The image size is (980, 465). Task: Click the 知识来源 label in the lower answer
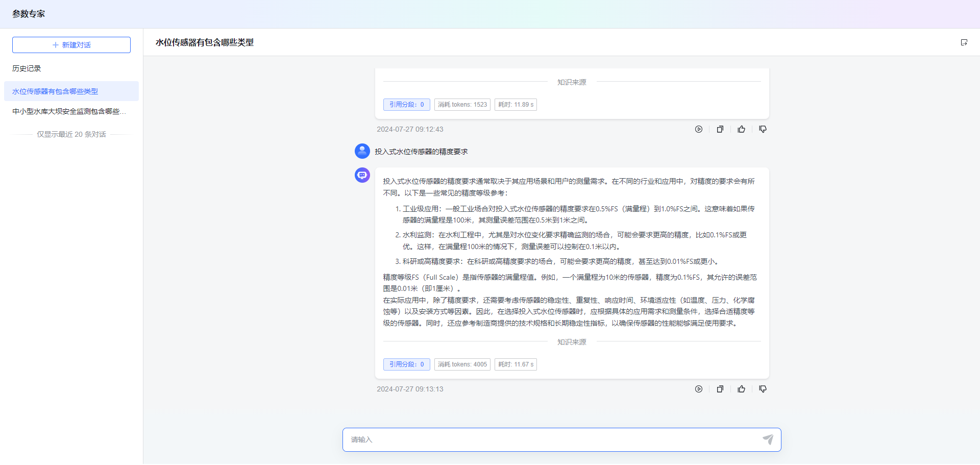click(x=572, y=342)
